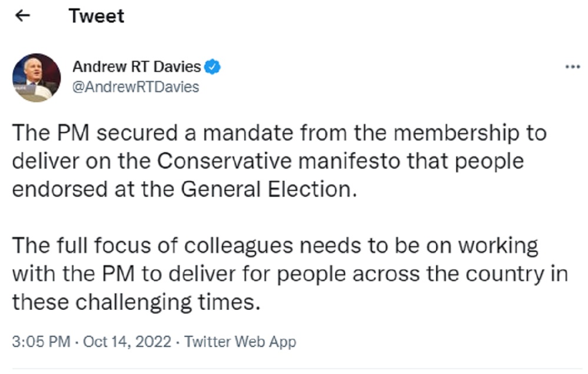The height and width of the screenshot is (374, 588).
Task: Open Andrew RT Davies profile avatar
Action: [x=36, y=78]
